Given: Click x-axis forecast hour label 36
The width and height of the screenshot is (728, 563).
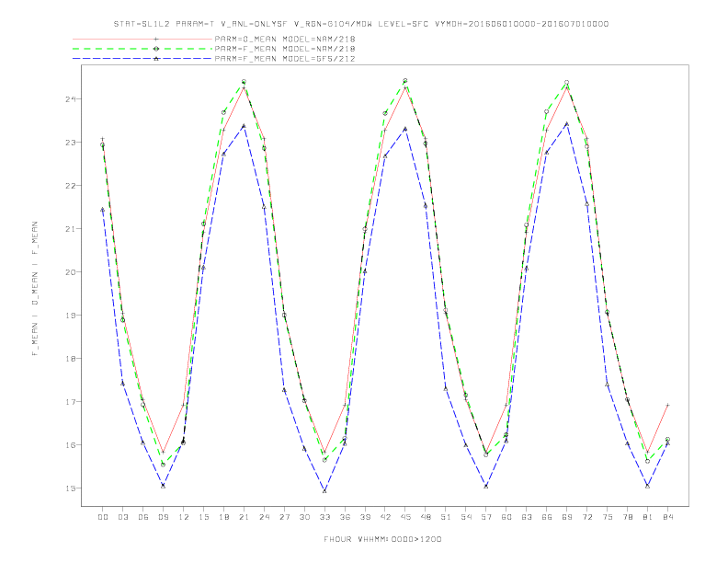Looking at the screenshot, I should (x=345, y=517).
